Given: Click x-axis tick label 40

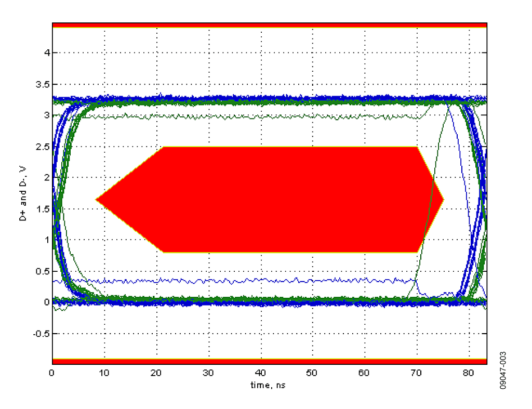Looking at the screenshot, I should [261, 374].
